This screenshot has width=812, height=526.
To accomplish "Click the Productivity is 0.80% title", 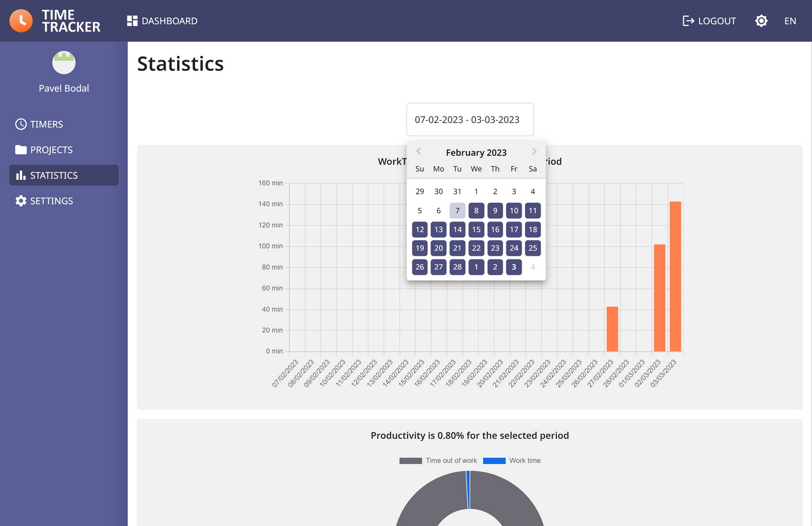I will point(470,436).
